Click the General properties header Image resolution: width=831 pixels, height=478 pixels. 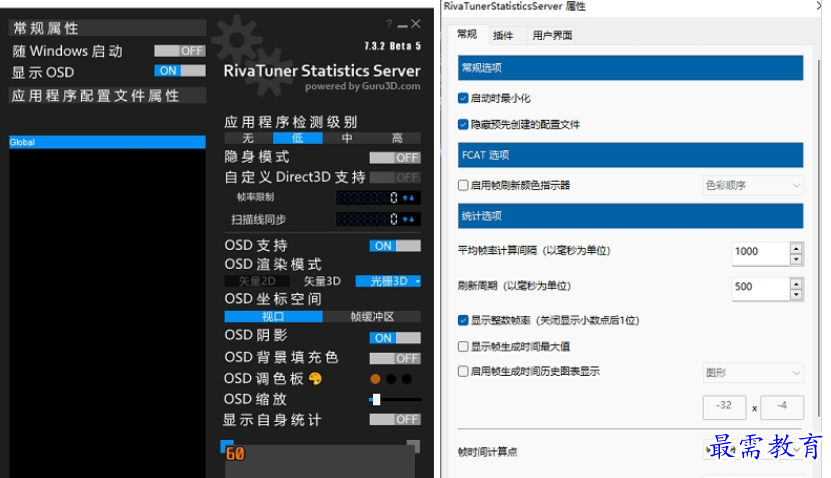point(107,28)
